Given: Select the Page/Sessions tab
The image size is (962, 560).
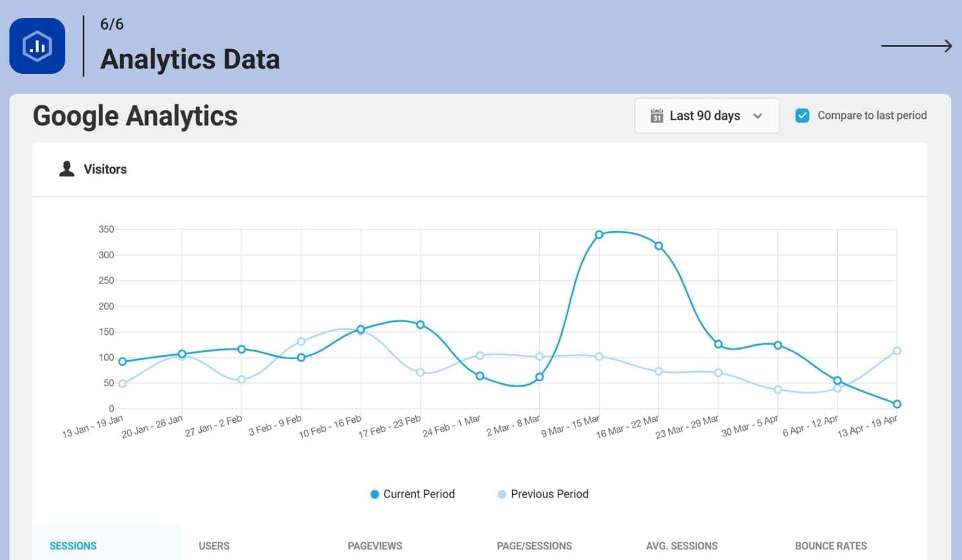Looking at the screenshot, I should pos(534,546).
